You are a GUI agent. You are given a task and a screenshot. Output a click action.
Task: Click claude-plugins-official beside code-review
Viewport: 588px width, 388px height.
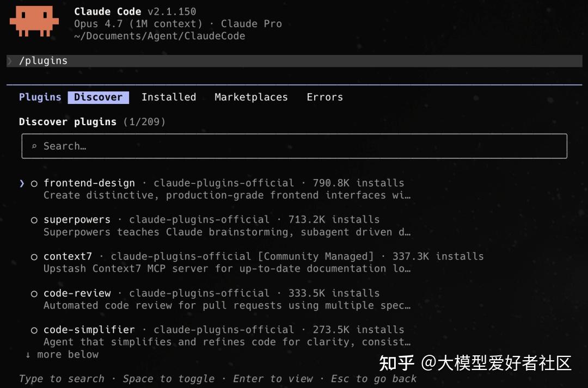[199, 293]
